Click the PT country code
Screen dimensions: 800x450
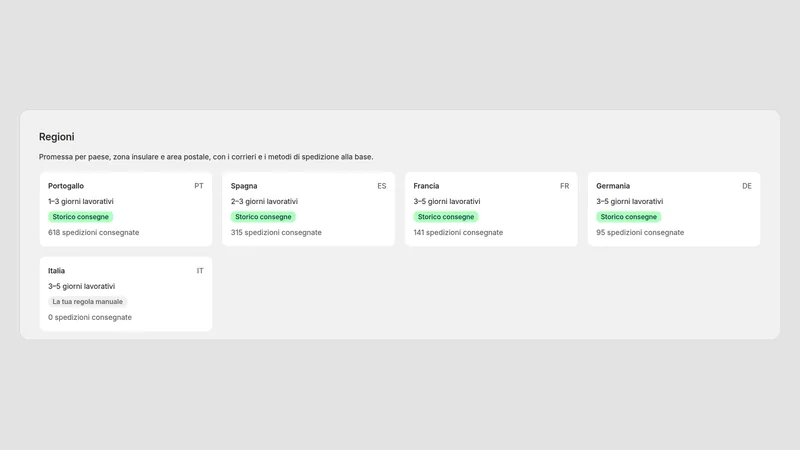(198, 186)
